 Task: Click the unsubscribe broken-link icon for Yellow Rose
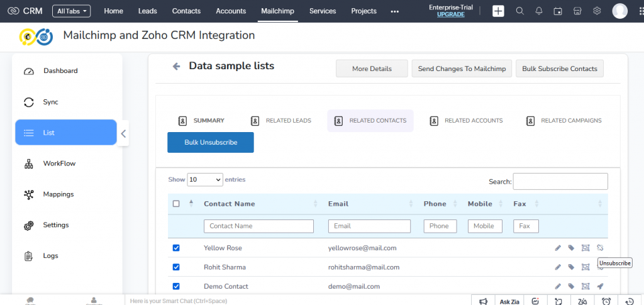coord(600,248)
